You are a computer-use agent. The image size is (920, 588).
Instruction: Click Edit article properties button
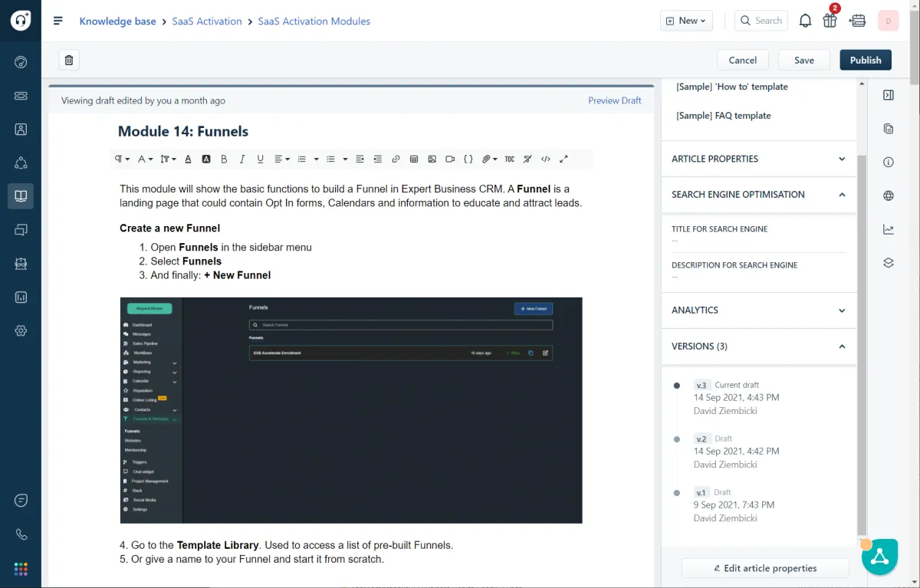(765, 568)
